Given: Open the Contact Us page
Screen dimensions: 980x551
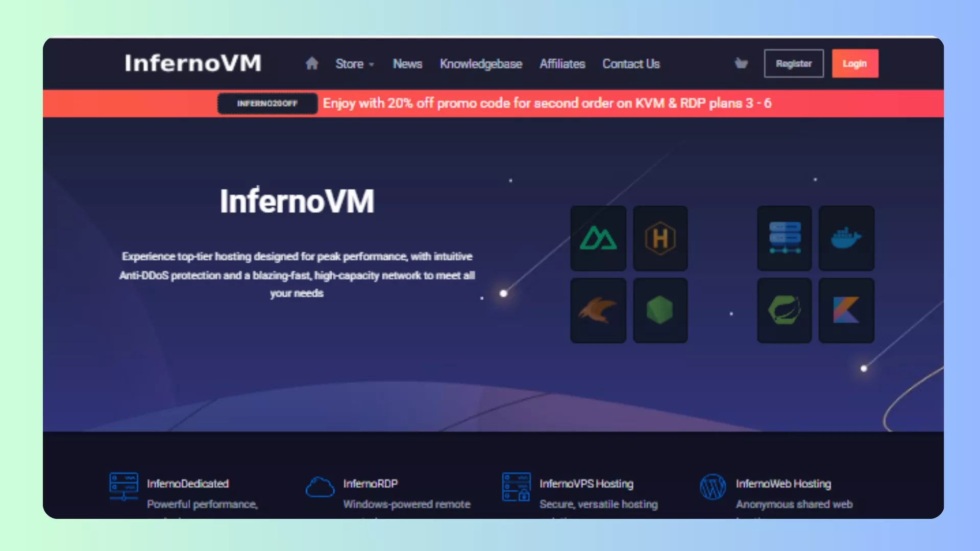Looking at the screenshot, I should [631, 64].
